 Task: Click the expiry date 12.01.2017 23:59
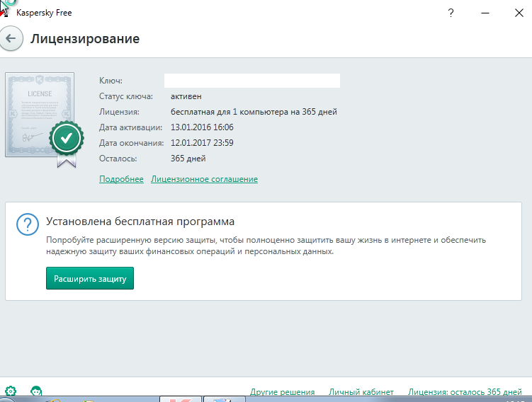pos(202,143)
